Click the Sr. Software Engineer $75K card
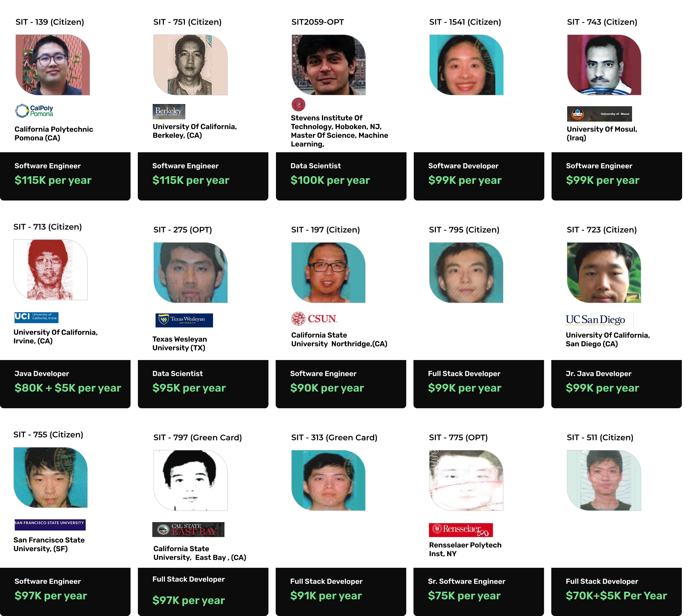The image size is (689, 616). point(479,592)
